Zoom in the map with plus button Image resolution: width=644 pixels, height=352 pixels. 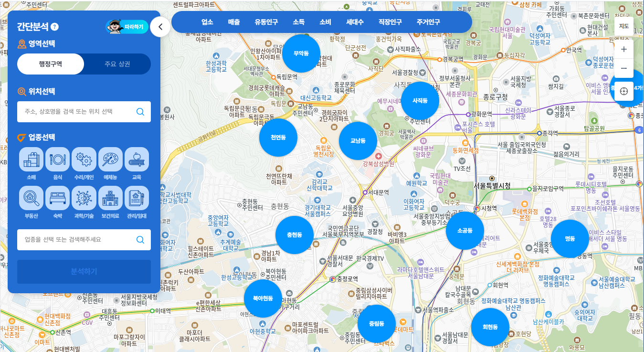623,49
